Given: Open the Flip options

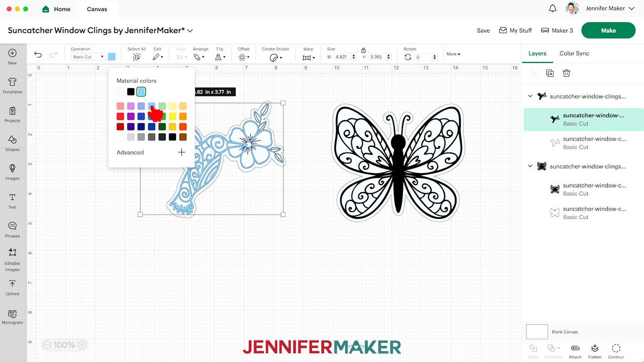Looking at the screenshot, I should click(220, 57).
